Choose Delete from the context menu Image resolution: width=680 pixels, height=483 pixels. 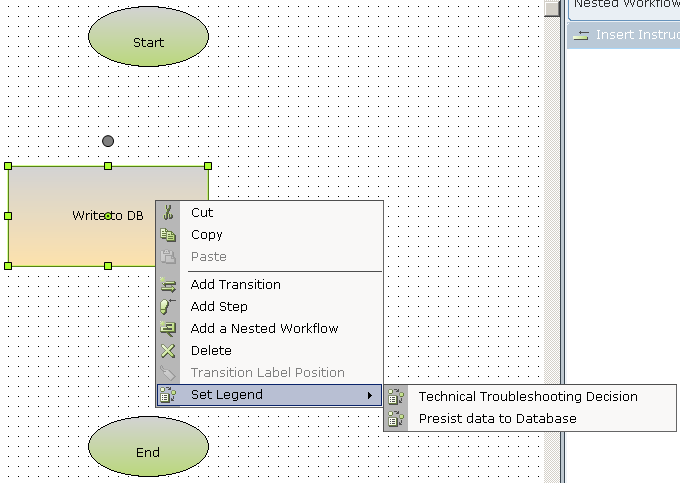point(211,351)
